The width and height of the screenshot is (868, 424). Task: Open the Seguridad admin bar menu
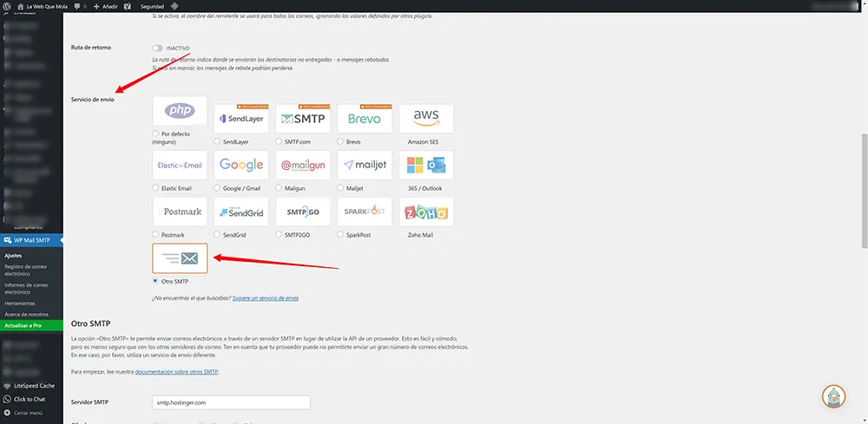[152, 6]
